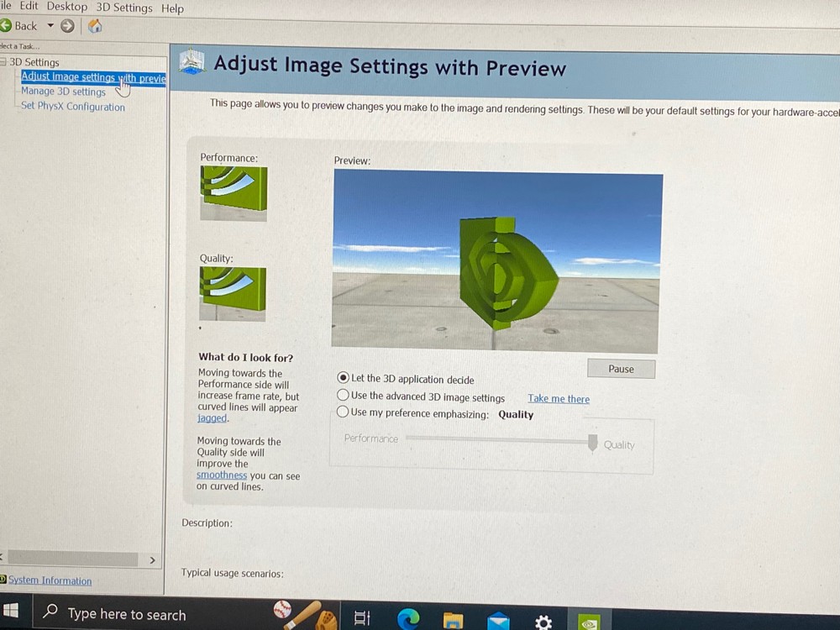
Task: Click the green Back arrow icon
Action: click(5, 25)
